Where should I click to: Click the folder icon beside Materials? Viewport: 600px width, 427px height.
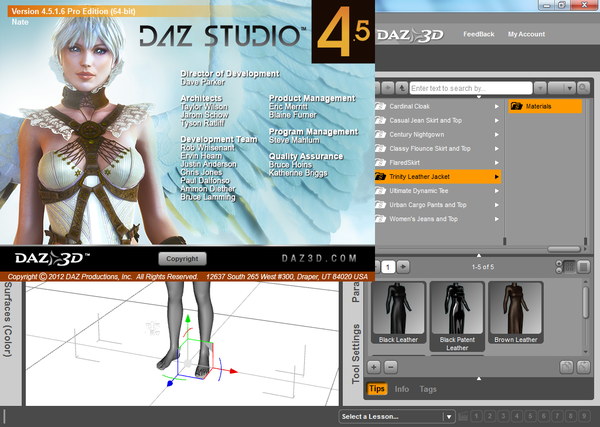516,106
